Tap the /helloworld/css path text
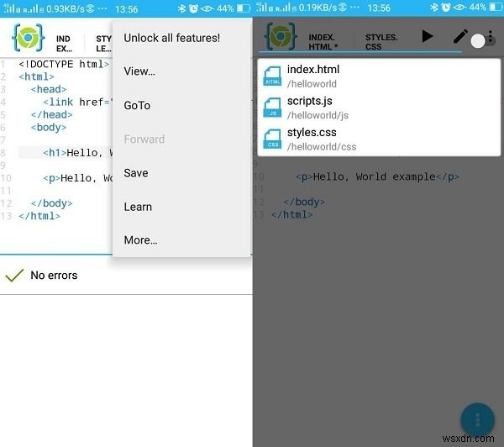Viewport: 504px width, 447px height. pyautogui.click(x=322, y=147)
